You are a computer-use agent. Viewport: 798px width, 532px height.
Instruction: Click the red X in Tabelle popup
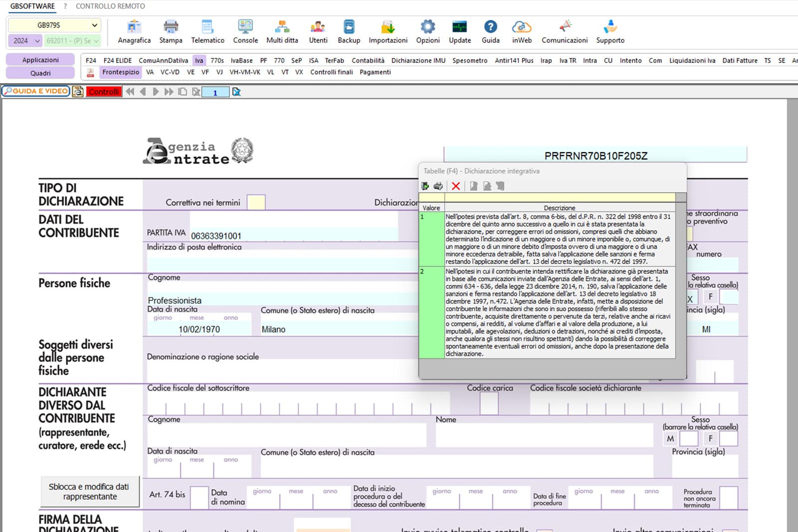click(x=456, y=186)
